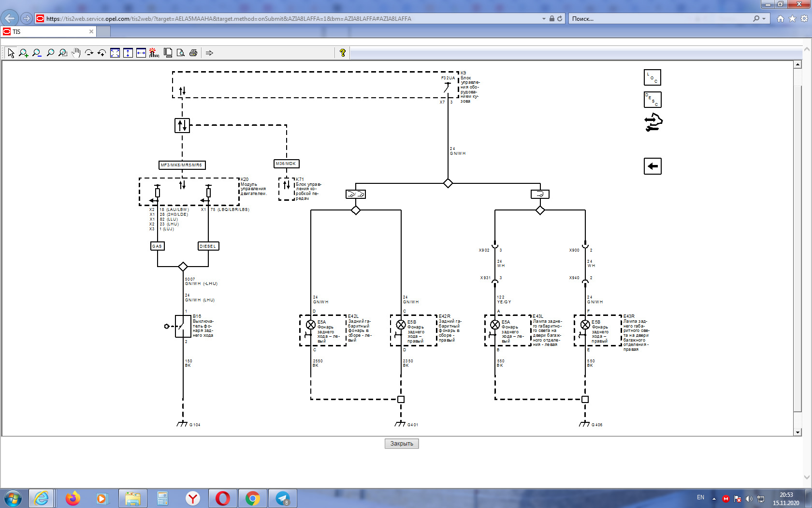This screenshot has height=508, width=812.
Task: Fit diagram to window height
Action: [x=128, y=53]
